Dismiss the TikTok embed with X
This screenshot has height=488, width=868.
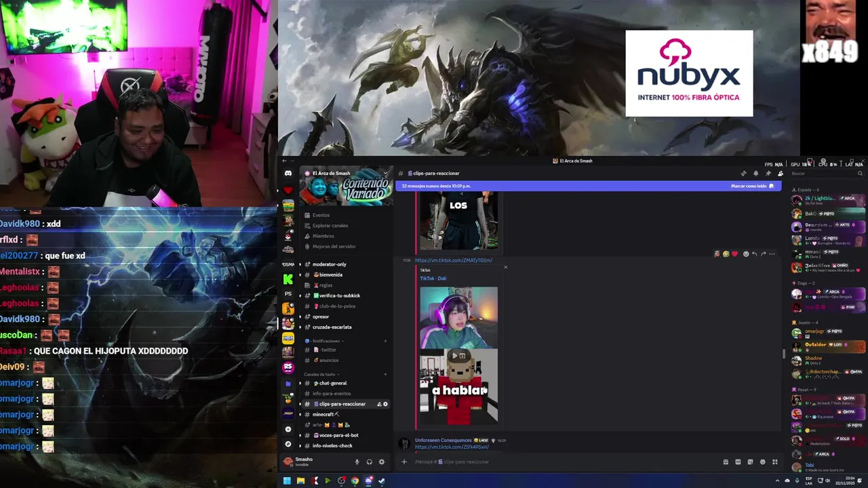pos(505,267)
